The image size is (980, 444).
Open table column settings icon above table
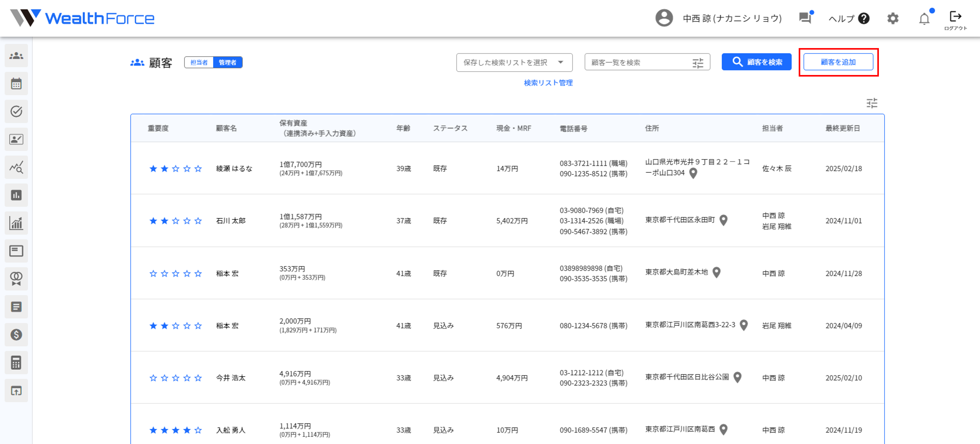[x=872, y=103]
